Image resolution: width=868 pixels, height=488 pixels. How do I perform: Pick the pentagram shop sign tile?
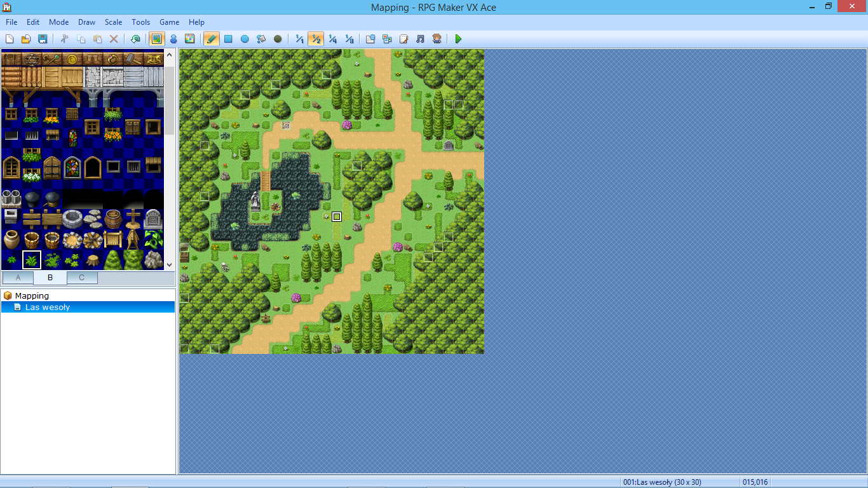32,59
